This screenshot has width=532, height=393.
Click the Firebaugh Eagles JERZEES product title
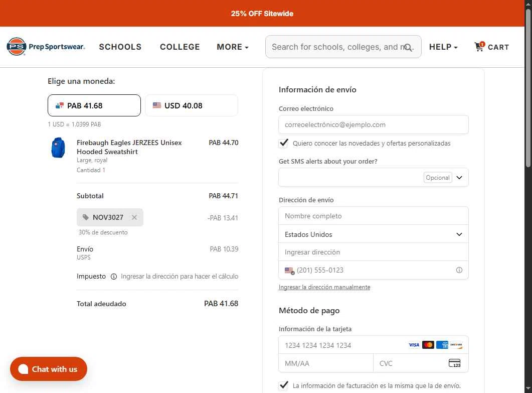click(x=129, y=147)
